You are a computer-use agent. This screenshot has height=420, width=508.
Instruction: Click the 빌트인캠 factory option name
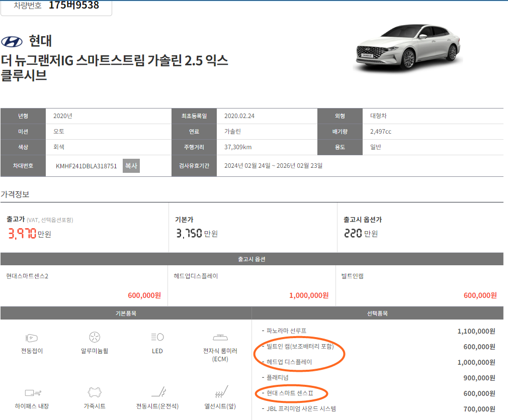[353, 276]
